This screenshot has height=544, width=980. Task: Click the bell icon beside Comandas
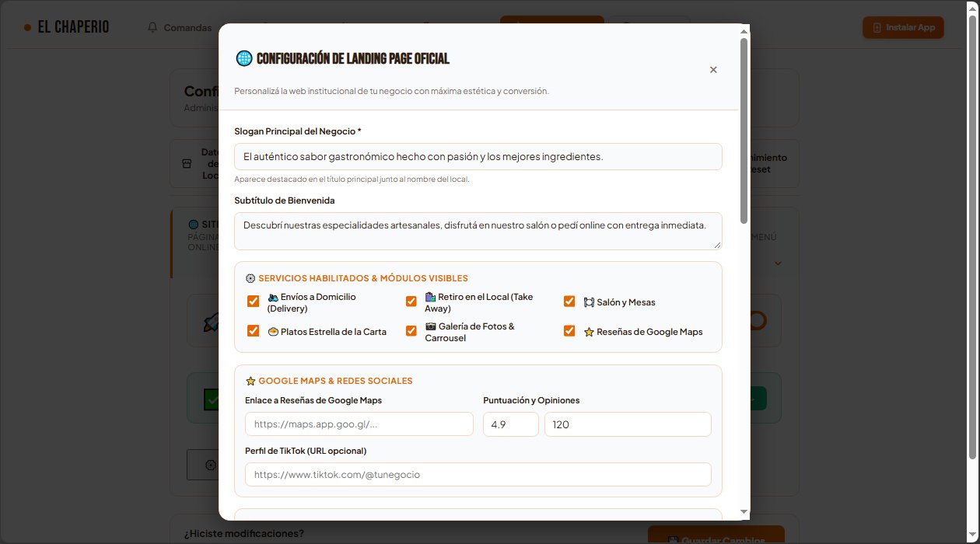click(152, 27)
